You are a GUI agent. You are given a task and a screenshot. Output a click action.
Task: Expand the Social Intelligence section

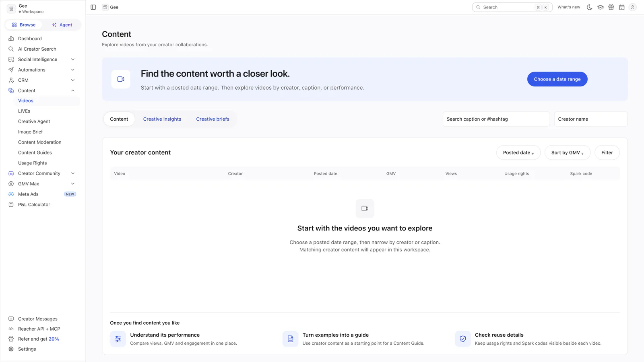pos(73,60)
